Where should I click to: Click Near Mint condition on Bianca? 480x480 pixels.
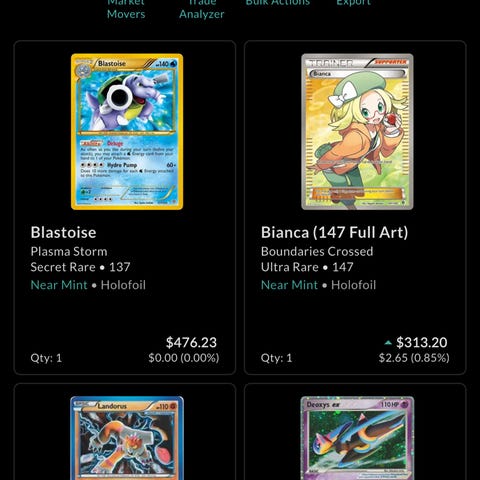289,285
